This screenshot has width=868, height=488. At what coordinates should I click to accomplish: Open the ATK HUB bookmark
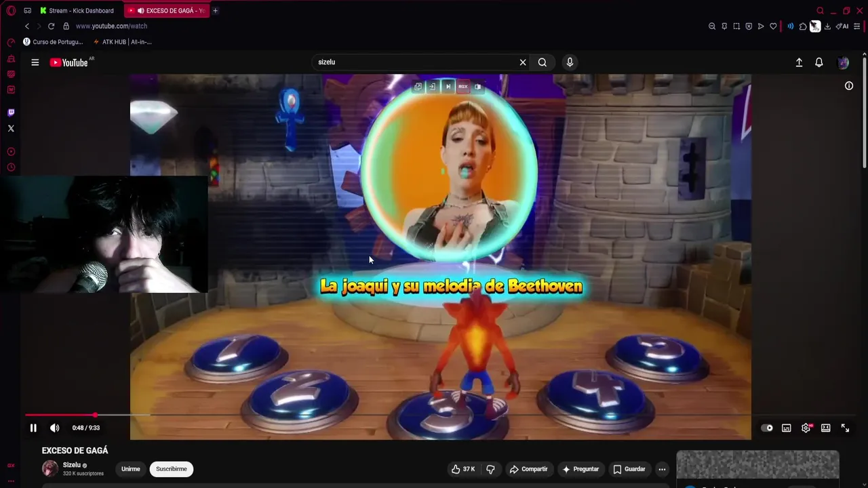[x=122, y=42]
